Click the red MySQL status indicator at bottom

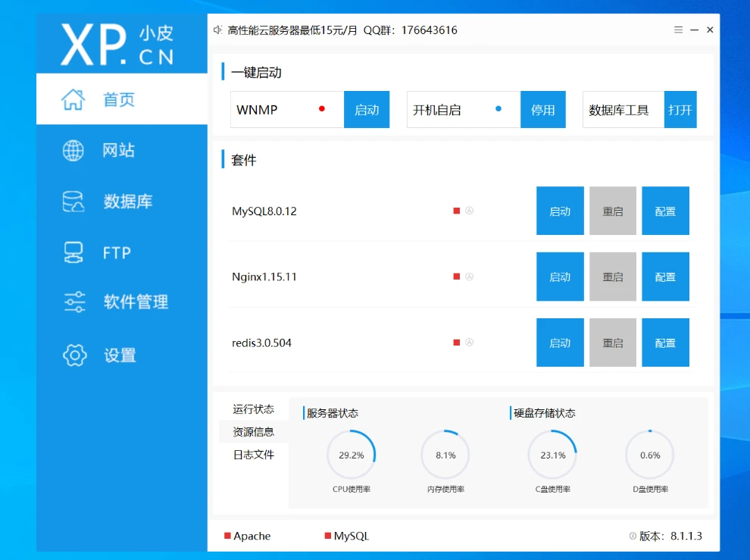(327, 536)
